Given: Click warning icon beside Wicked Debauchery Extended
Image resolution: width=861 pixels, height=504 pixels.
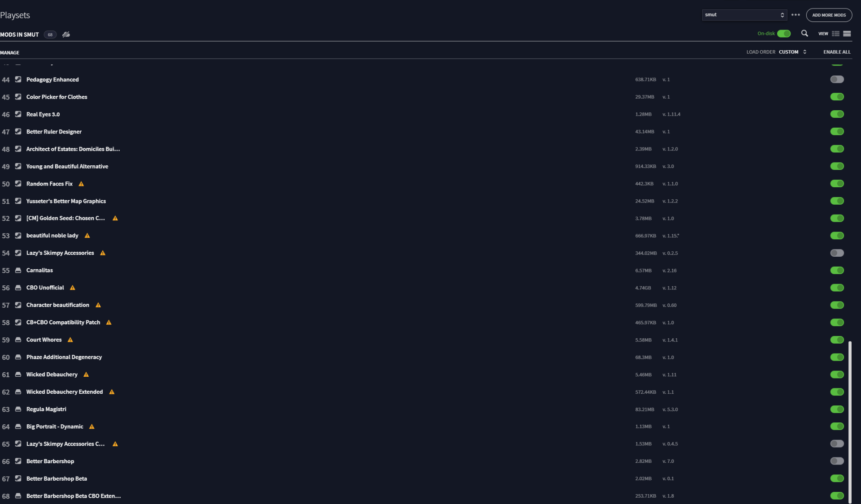Looking at the screenshot, I should click(x=112, y=392).
